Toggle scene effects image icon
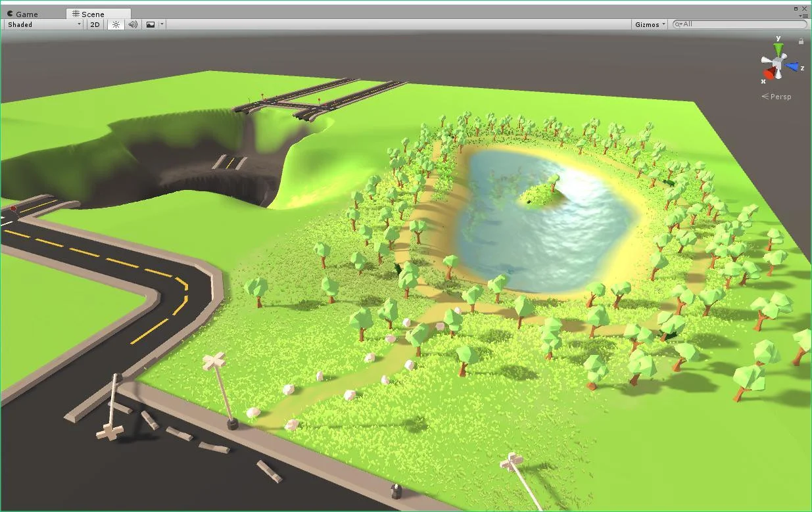Viewport: 812px width, 512px height. [151, 24]
